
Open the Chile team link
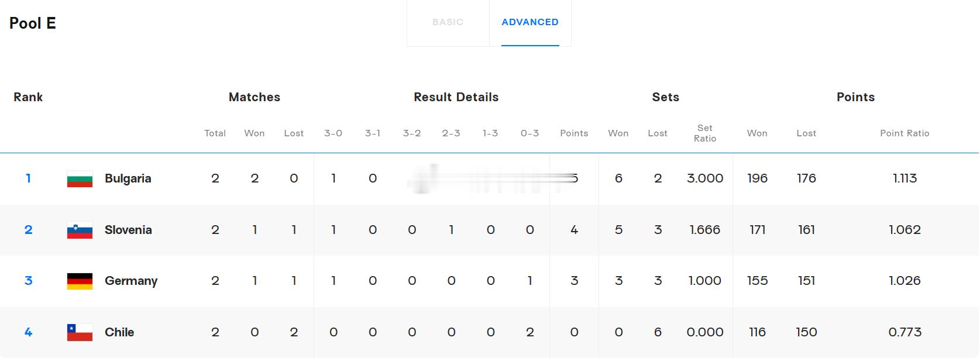pyautogui.click(x=119, y=332)
